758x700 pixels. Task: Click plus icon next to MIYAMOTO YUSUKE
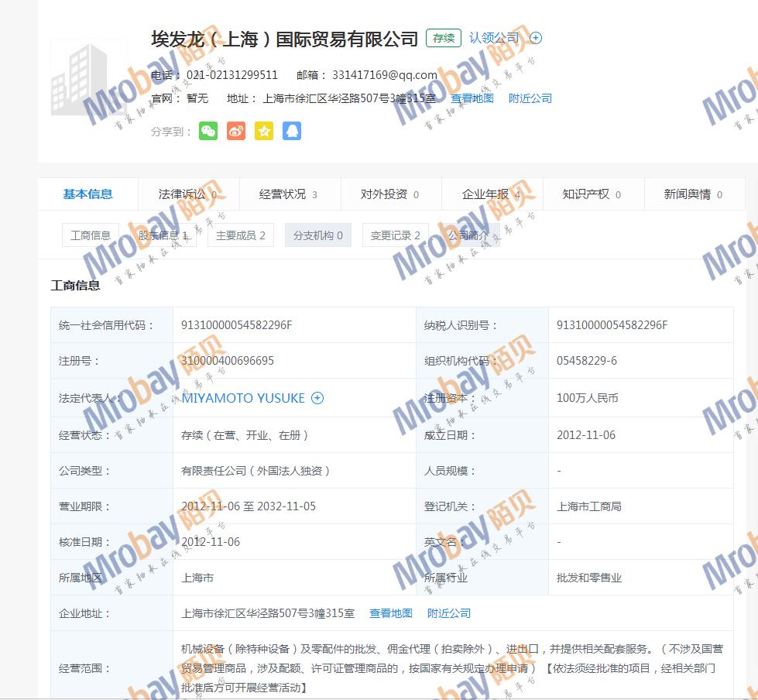(317, 398)
